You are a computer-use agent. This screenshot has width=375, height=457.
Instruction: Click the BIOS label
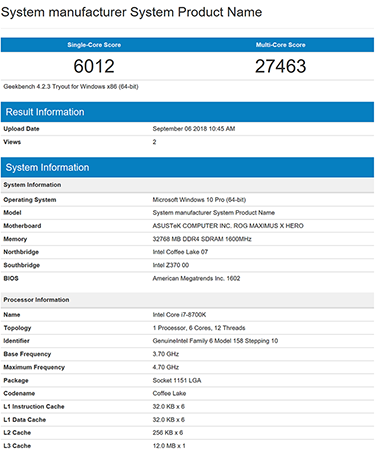11,278
